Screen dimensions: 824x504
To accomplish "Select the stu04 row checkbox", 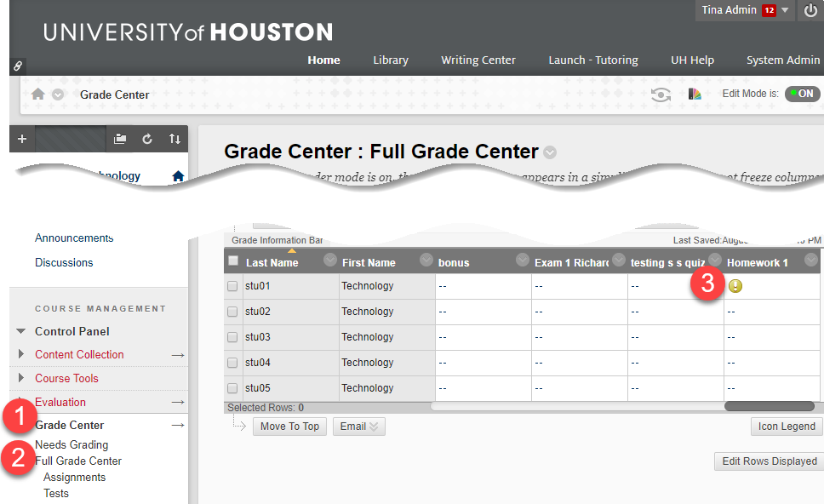I will coord(232,363).
